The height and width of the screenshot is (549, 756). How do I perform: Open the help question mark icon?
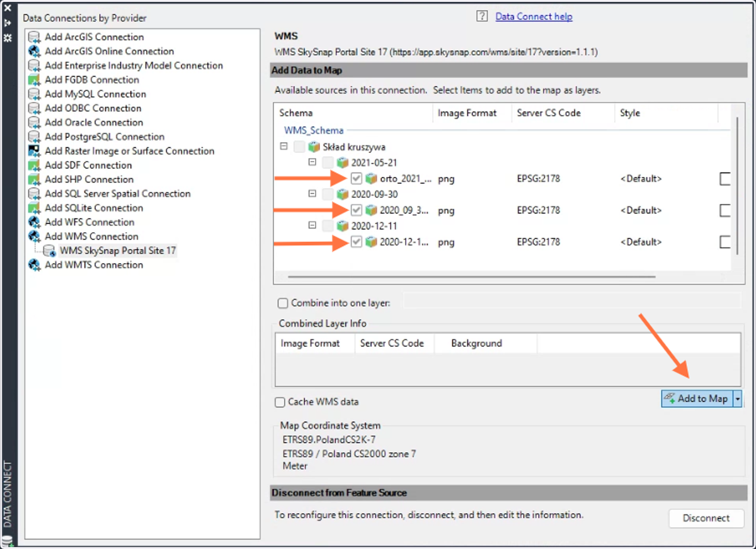point(482,16)
